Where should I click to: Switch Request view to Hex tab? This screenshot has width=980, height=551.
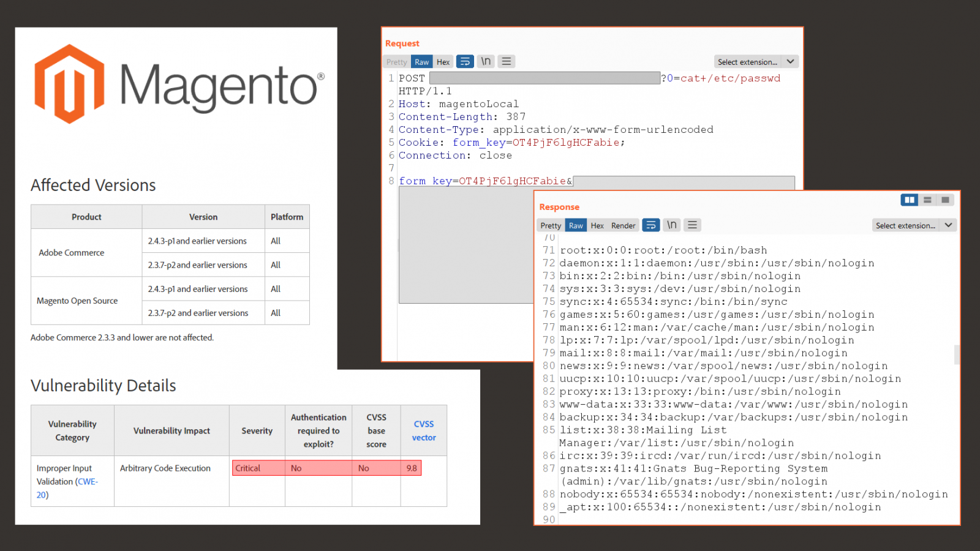[x=443, y=61]
